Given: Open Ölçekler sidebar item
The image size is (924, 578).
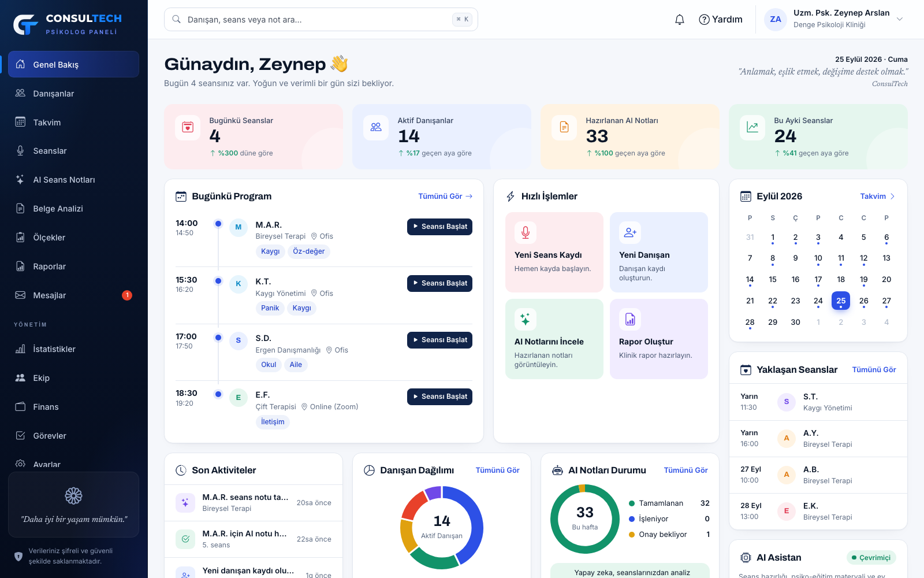Looking at the screenshot, I should click(x=73, y=238).
